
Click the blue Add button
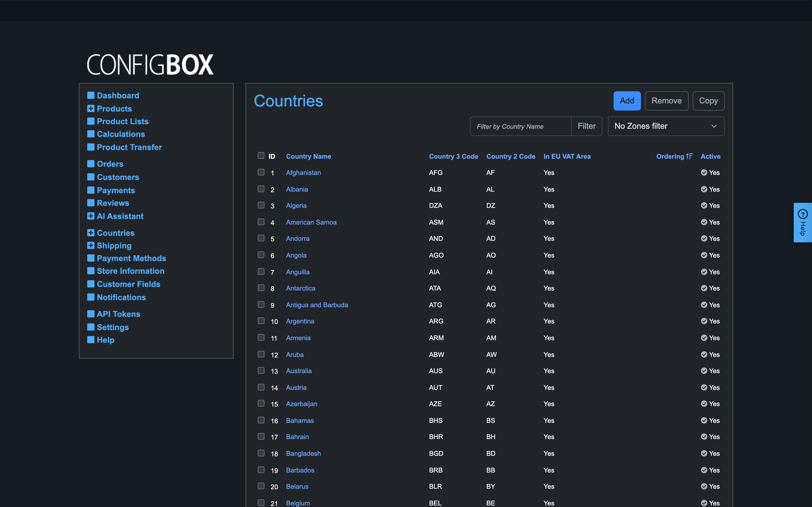pos(627,101)
